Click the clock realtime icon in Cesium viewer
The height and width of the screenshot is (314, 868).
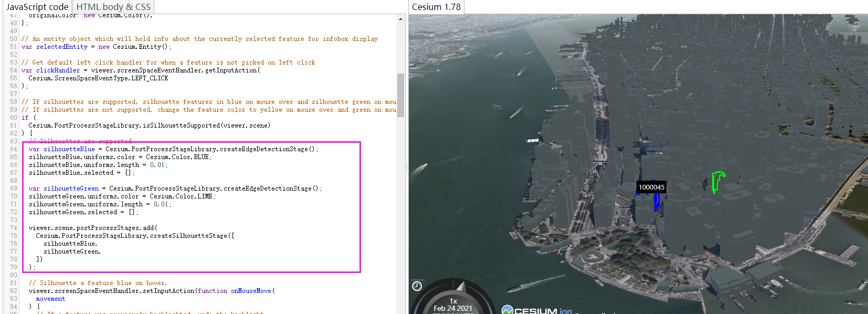pos(417,286)
